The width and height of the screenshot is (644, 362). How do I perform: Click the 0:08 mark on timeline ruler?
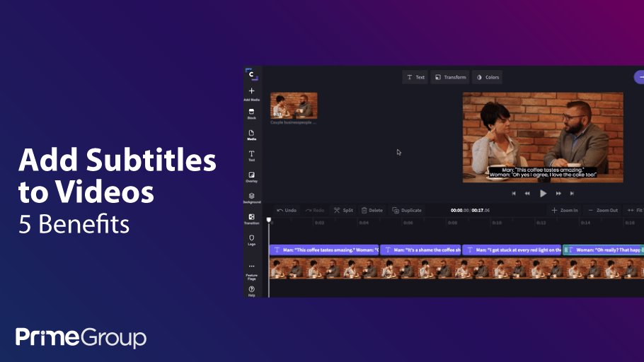click(x=452, y=223)
